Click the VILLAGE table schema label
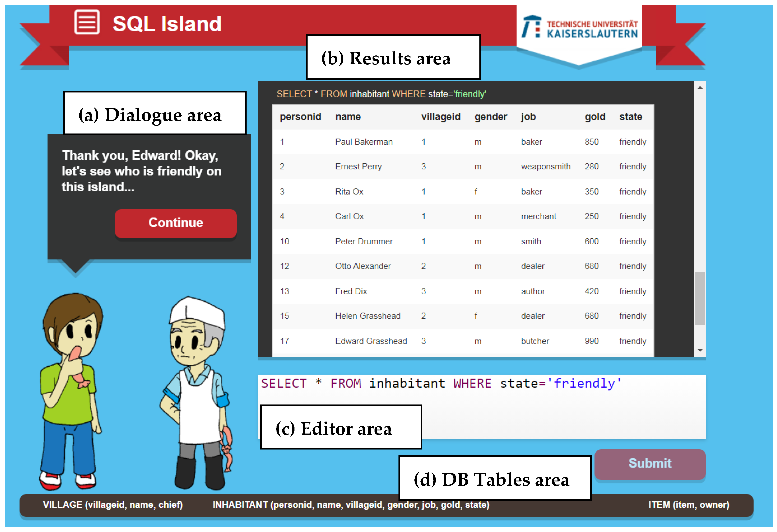Viewport: 777px width, 532px height. point(113,505)
